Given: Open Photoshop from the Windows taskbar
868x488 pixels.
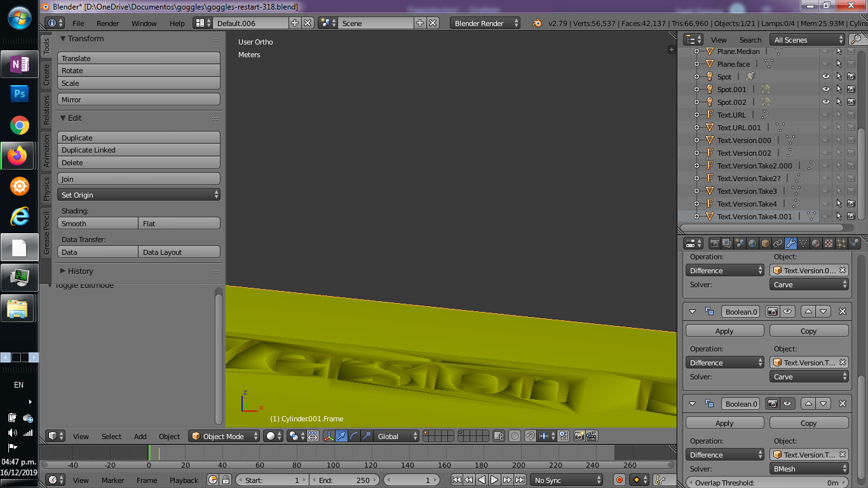Looking at the screenshot, I should (19, 95).
